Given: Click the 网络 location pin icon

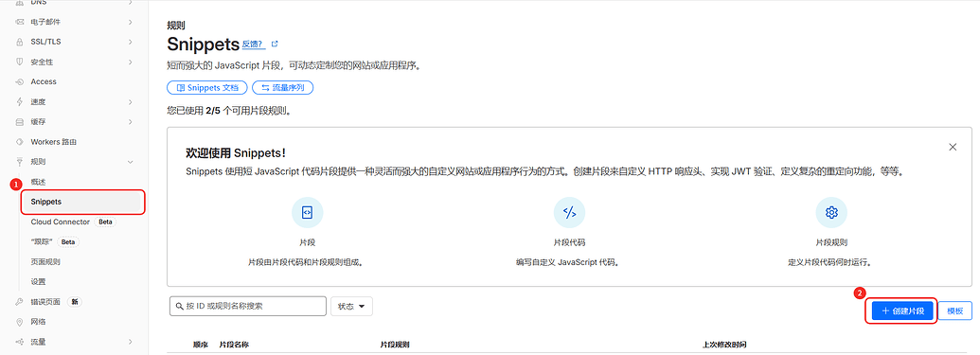Looking at the screenshot, I should click(19, 322).
